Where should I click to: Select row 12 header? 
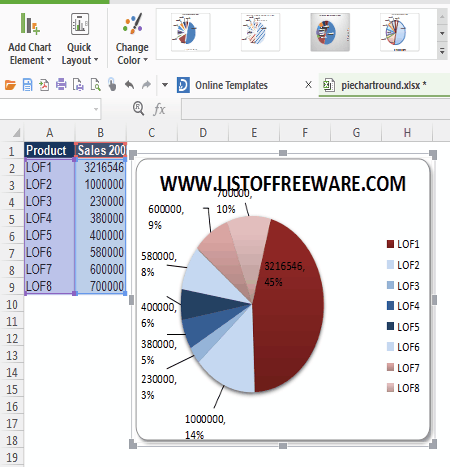[12, 339]
